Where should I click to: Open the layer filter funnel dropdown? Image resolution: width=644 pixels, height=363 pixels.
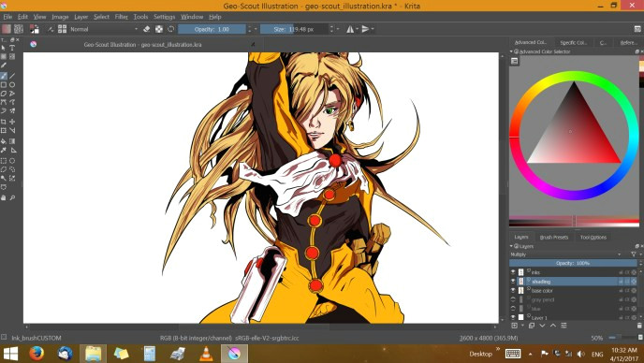[x=635, y=254]
